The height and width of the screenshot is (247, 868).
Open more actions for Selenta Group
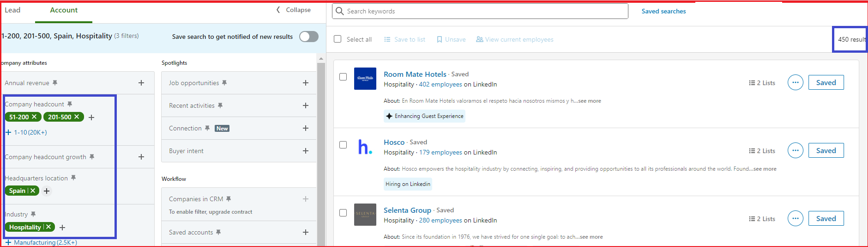[796, 218]
